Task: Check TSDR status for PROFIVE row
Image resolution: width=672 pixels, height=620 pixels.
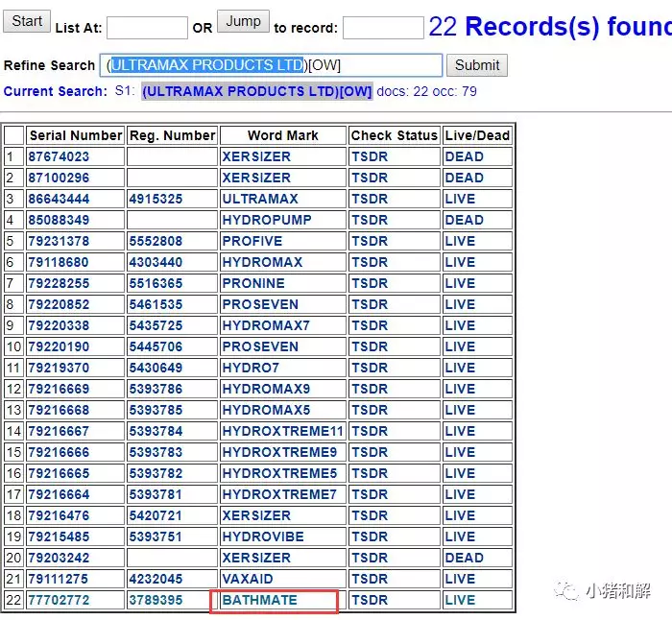Action: (370, 241)
